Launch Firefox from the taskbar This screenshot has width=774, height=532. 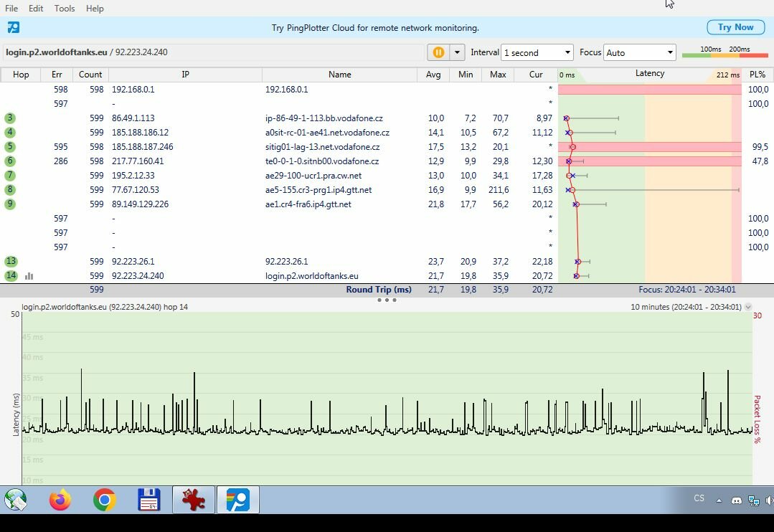(x=60, y=500)
